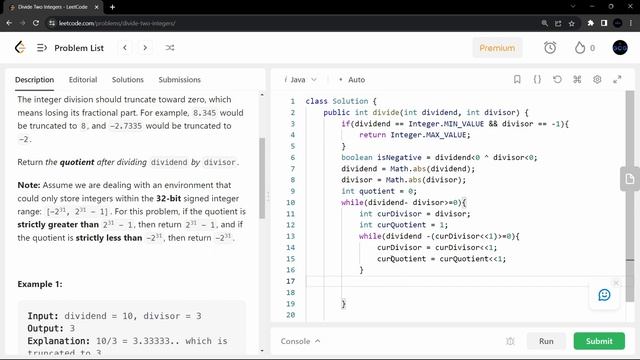The width and height of the screenshot is (640, 360).
Task: Click 'Output: 3' text in example
Action: [x=51, y=329]
